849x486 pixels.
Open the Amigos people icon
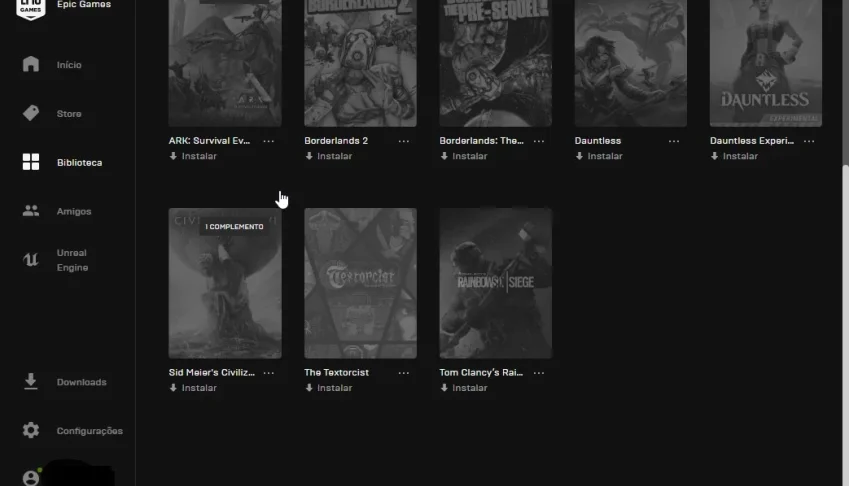click(31, 211)
